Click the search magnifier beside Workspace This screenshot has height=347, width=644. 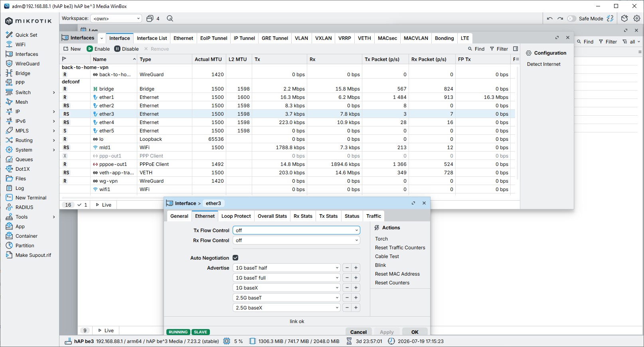pyautogui.click(x=170, y=18)
